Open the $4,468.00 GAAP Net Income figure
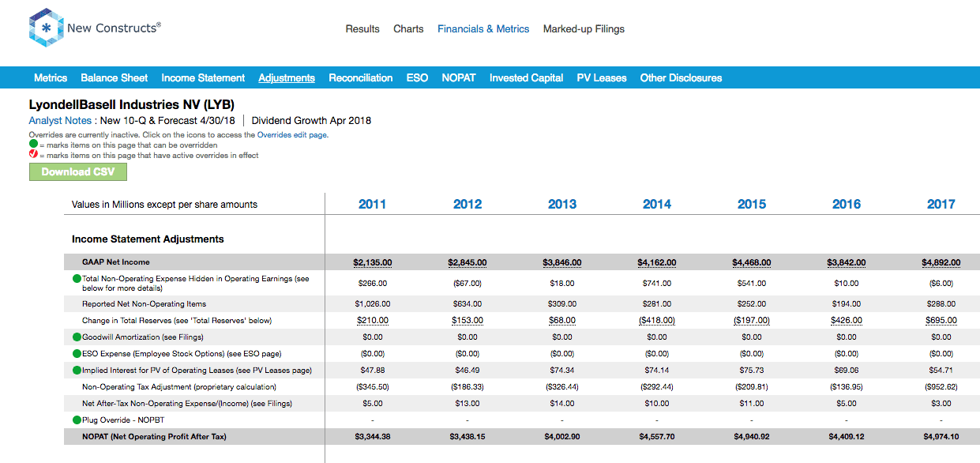This screenshot has width=980, height=463. (752, 262)
